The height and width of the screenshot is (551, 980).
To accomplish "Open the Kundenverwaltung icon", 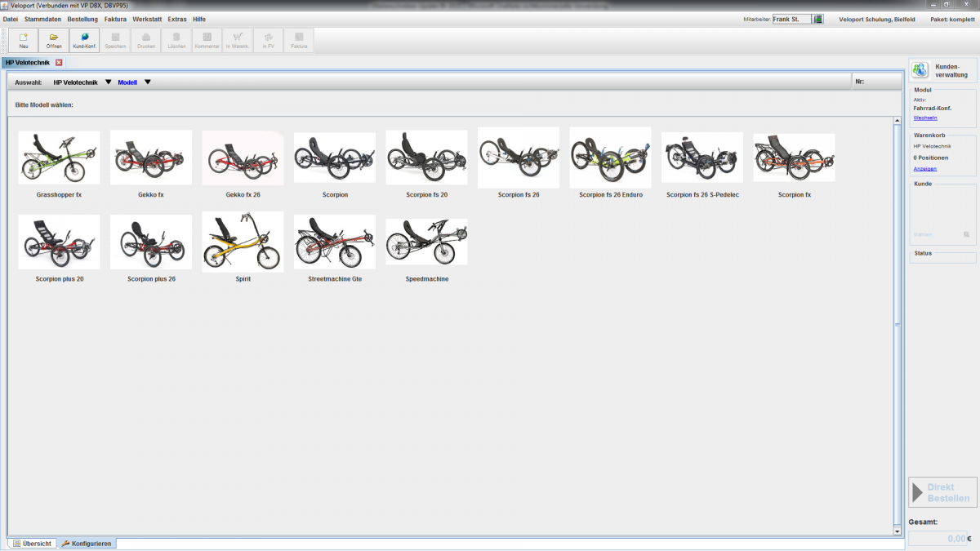I will pos(920,70).
